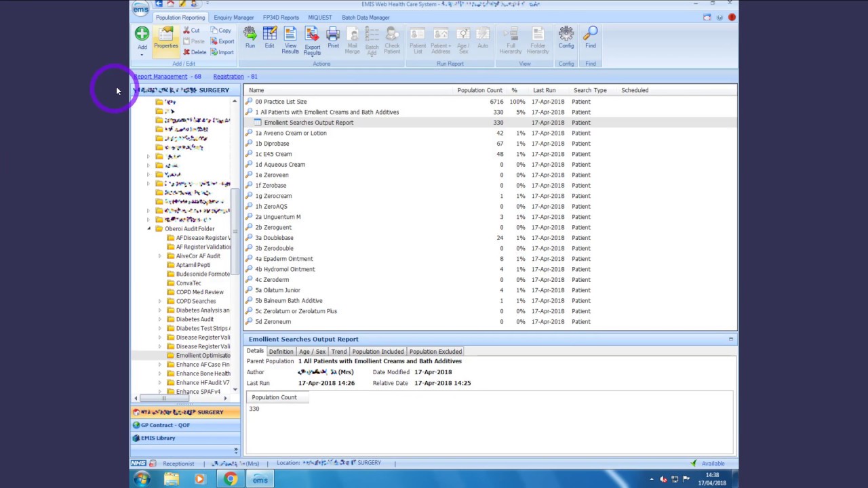
Task: Open the media player taskbar icon
Action: [199, 479]
